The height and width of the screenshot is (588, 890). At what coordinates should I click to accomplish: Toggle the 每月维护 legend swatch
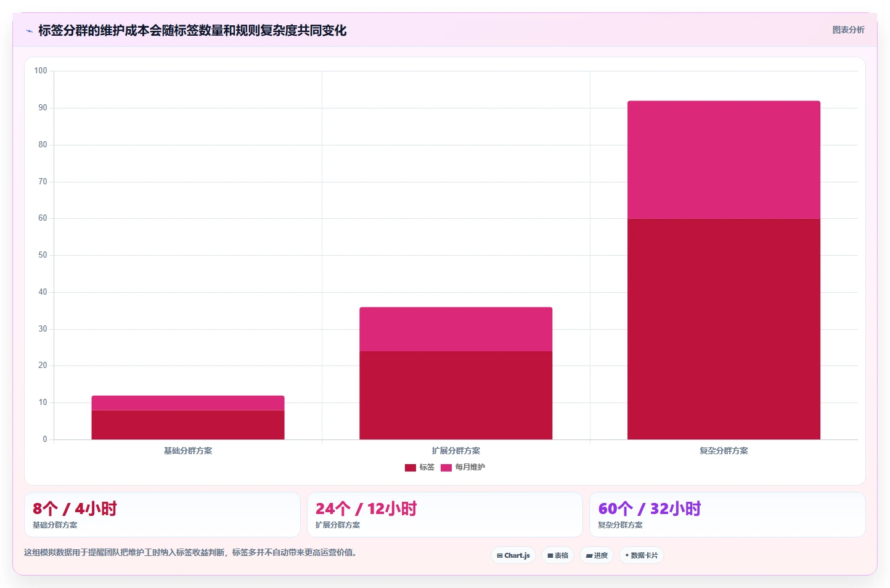click(446, 467)
